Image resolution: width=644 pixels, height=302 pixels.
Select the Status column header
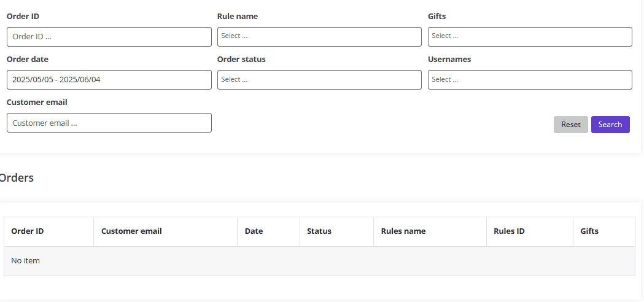tap(319, 231)
